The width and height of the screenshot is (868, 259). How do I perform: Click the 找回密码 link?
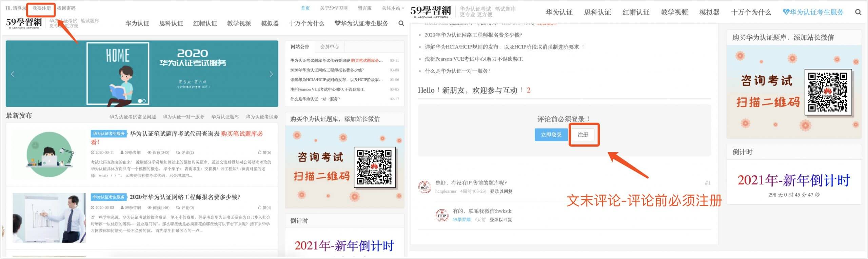(66, 8)
